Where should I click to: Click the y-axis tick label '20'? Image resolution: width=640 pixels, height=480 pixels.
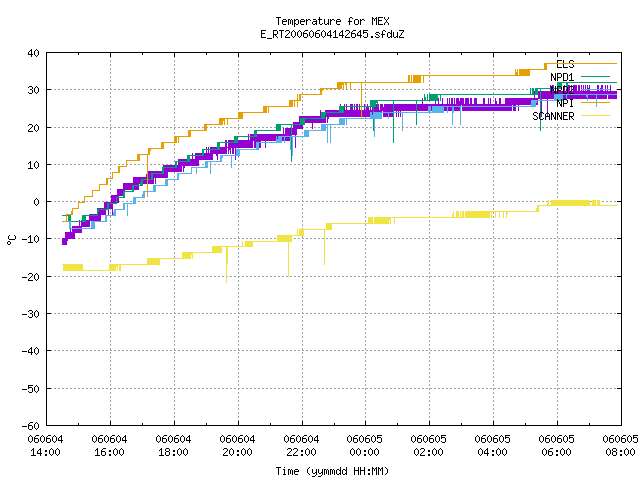[33, 128]
